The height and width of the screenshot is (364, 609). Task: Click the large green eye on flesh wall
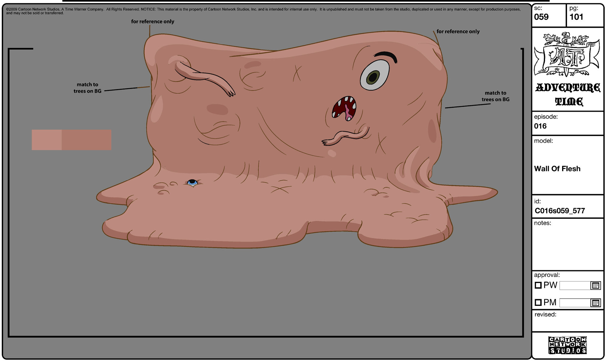375,75
